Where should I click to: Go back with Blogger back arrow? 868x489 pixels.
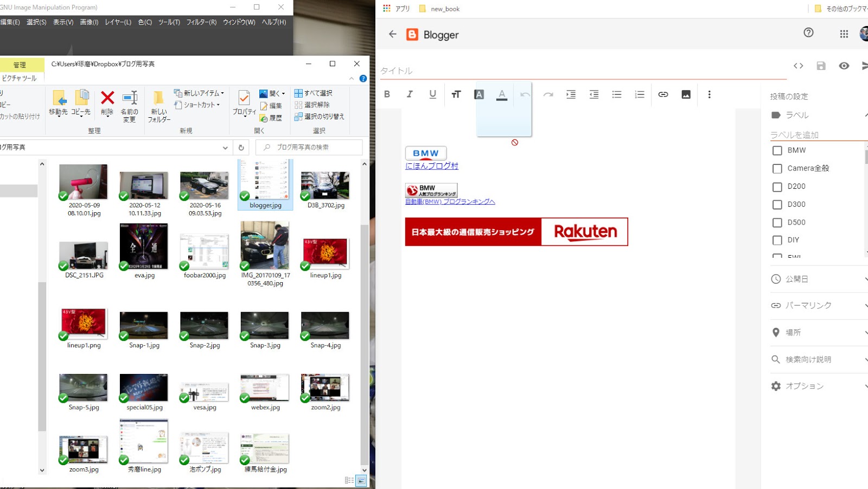(393, 34)
